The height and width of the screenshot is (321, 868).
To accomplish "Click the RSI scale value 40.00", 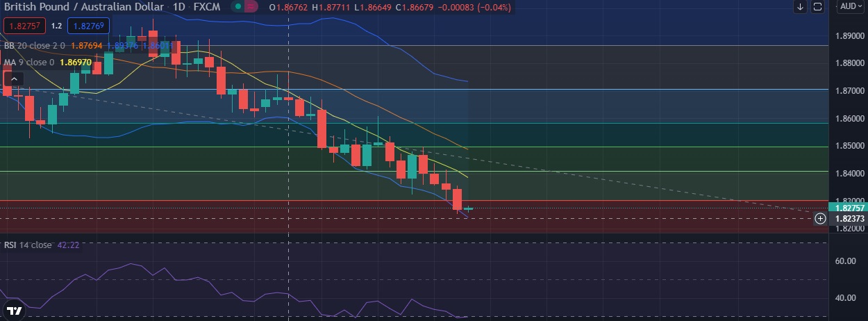I will click(x=844, y=298).
